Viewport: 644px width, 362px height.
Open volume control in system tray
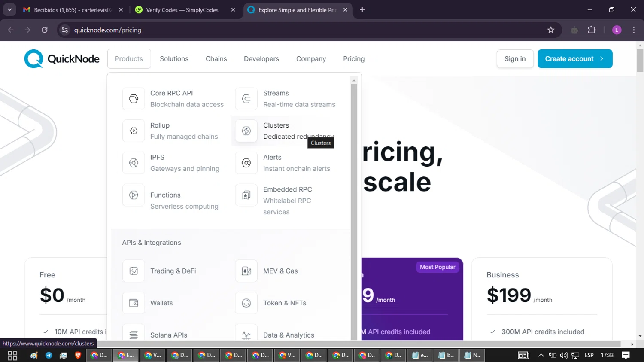pyautogui.click(x=564, y=355)
